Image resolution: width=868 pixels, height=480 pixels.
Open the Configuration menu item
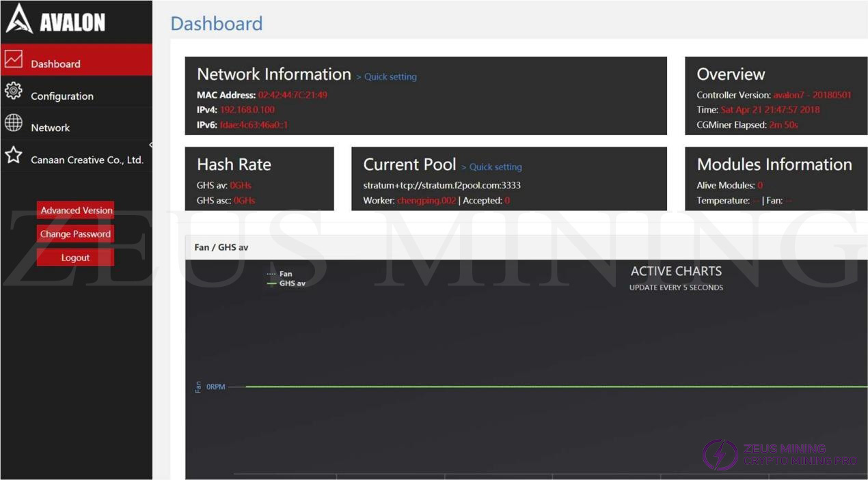(62, 96)
